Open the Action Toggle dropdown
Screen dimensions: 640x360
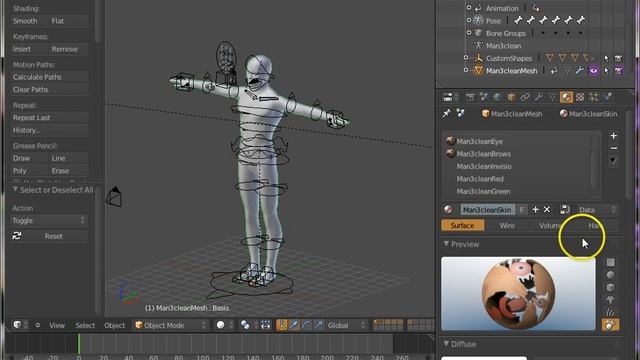[49, 220]
